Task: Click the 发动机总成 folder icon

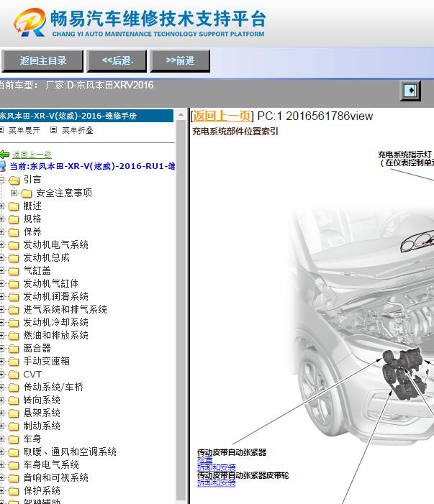Action: click(14, 258)
